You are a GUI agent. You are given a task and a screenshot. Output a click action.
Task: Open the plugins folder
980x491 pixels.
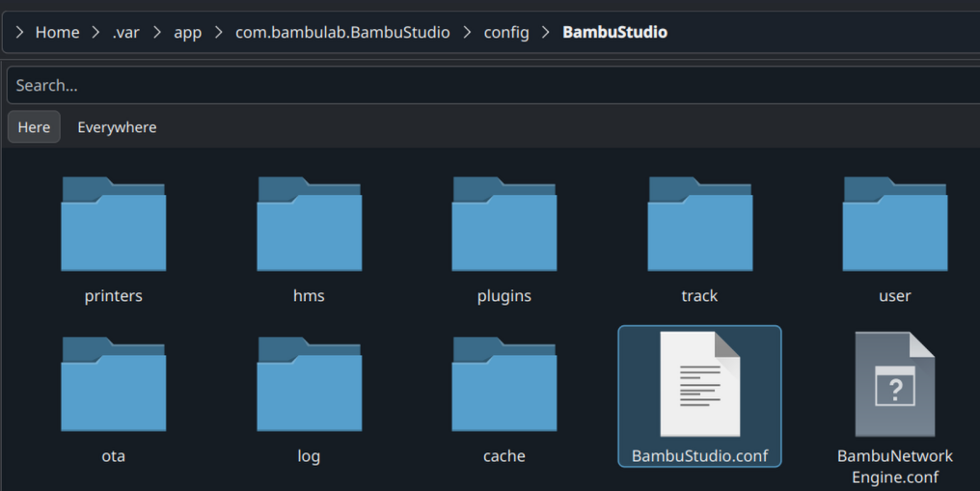[504, 224]
